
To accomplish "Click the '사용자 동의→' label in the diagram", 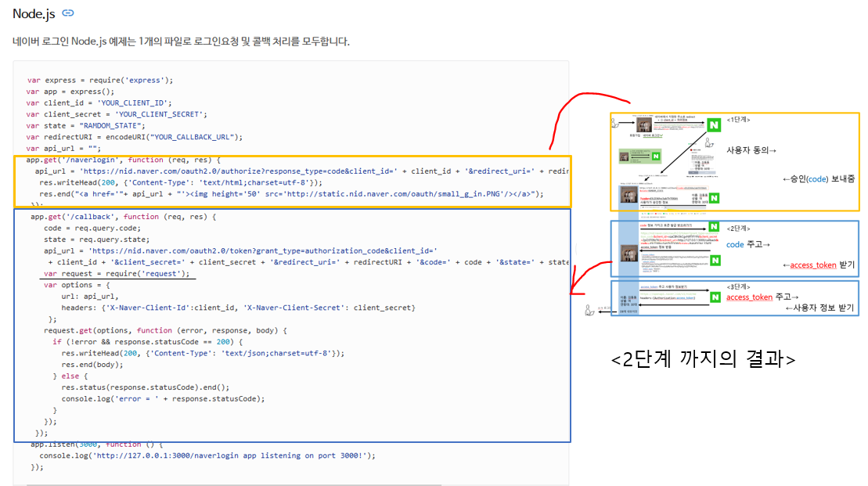I will 751,150.
